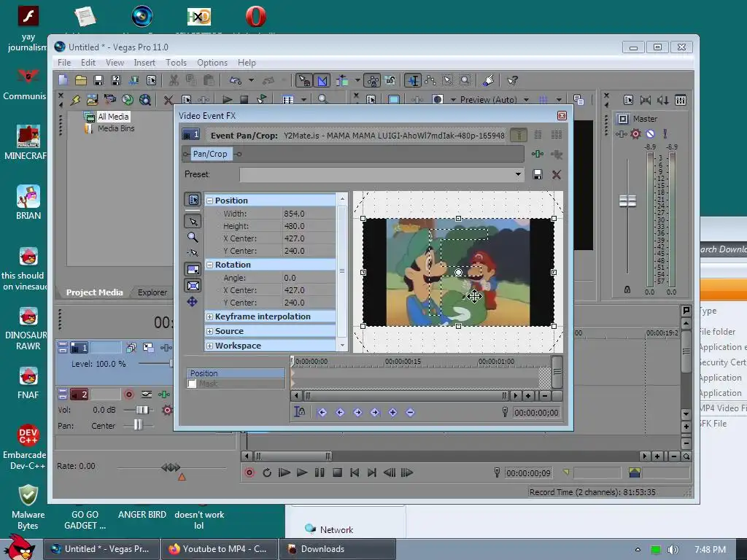Click the Record button in transport bar

[x=249, y=472]
